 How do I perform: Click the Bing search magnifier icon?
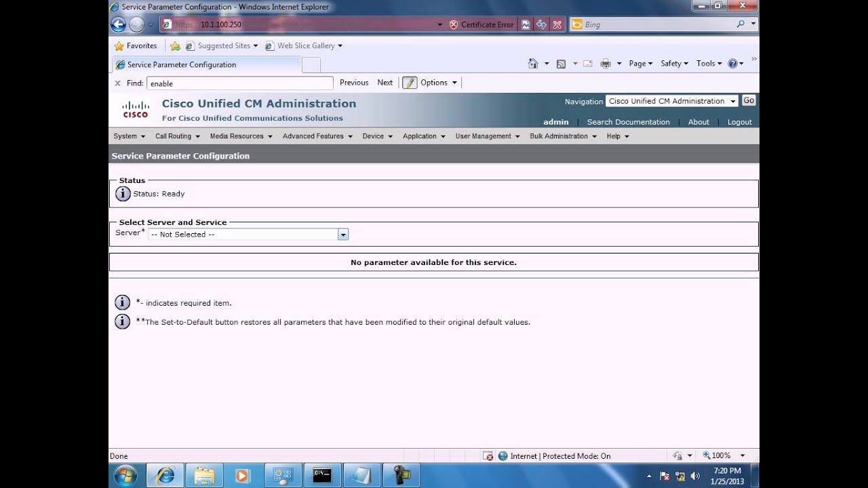[x=741, y=24]
